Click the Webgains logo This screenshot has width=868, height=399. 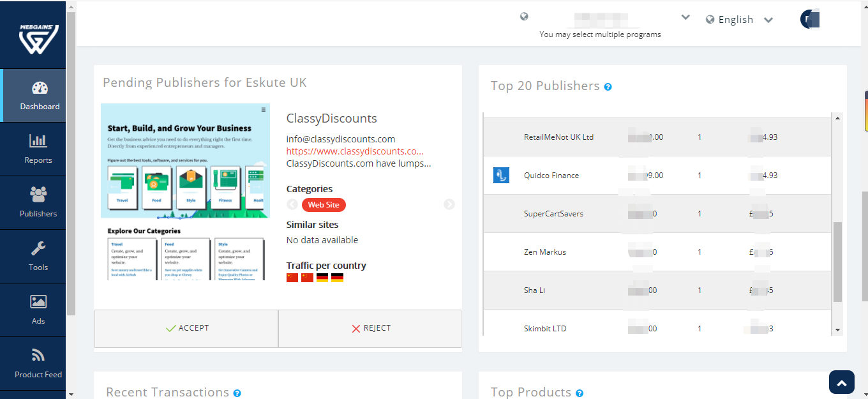pyautogui.click(x=38, y=40)
